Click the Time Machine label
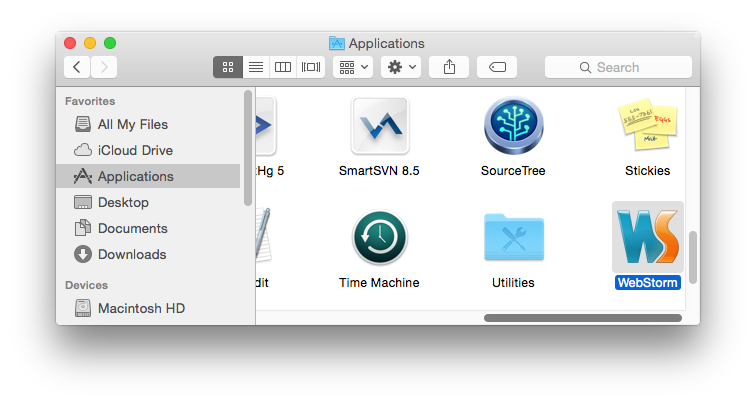Screen dimensions: 756x405 tap(379, 283)
